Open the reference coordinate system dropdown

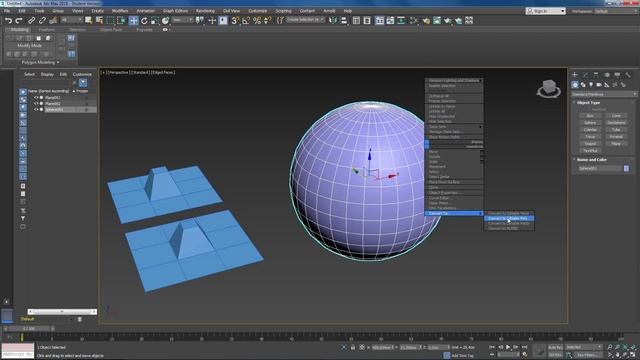tap(182, 20)
